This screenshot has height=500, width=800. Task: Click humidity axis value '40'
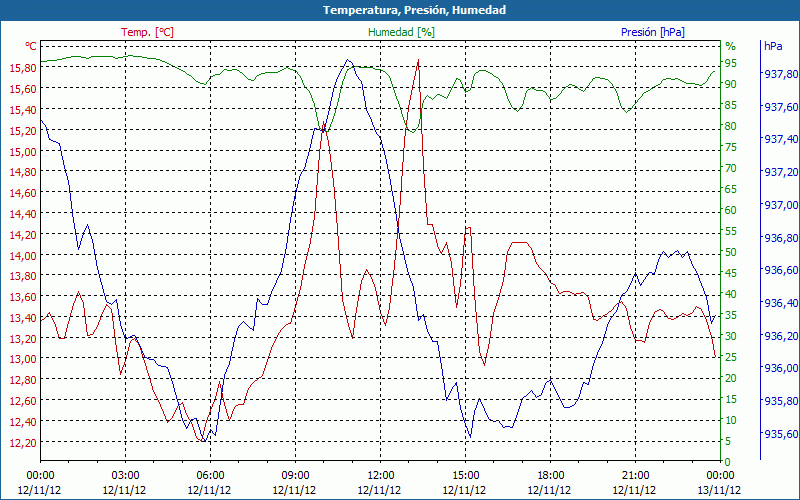pos(731,294)
